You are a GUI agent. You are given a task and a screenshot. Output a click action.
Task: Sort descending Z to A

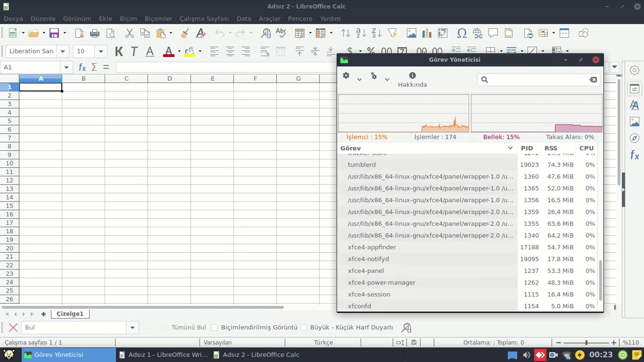click(377, 33)
